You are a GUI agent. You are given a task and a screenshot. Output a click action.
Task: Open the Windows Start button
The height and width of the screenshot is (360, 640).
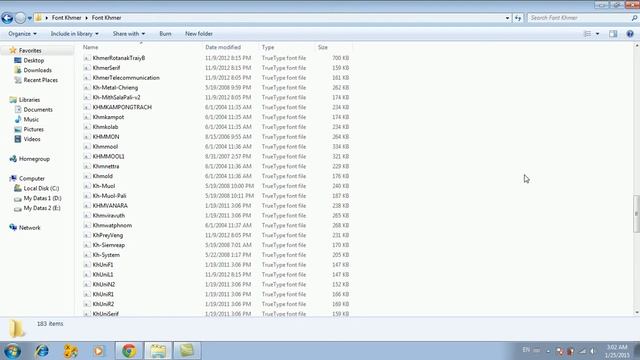pos(12,351)
